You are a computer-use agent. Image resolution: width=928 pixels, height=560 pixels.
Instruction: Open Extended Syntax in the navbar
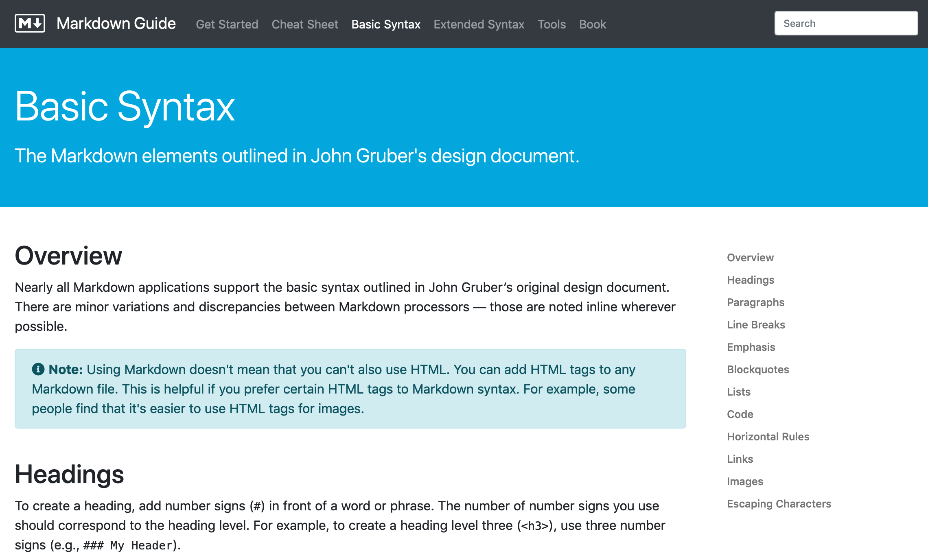point(479,24)
